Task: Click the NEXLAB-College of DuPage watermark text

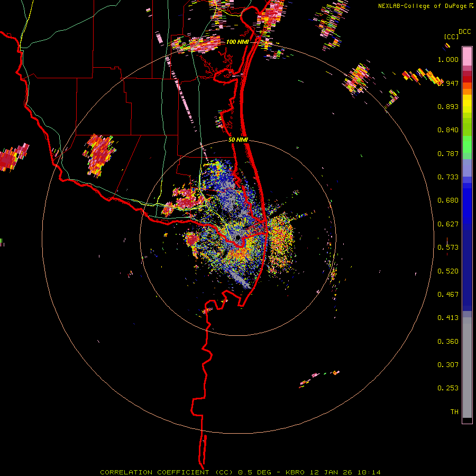Action: pyautogui.click(x=422, y=6)
